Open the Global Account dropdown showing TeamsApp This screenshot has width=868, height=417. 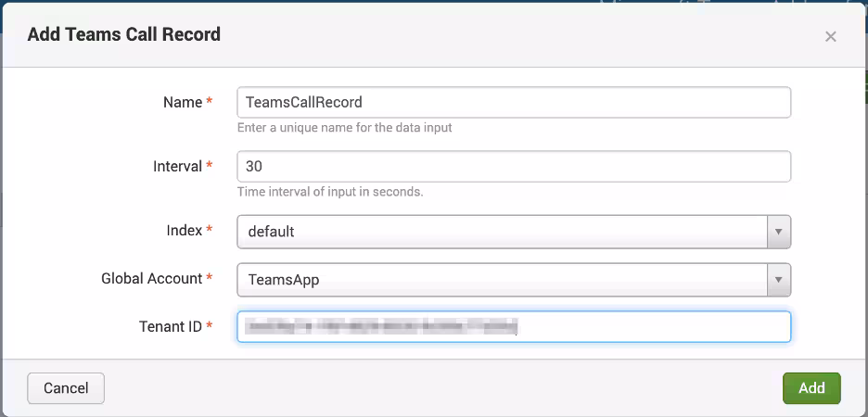tap(502, 279)
